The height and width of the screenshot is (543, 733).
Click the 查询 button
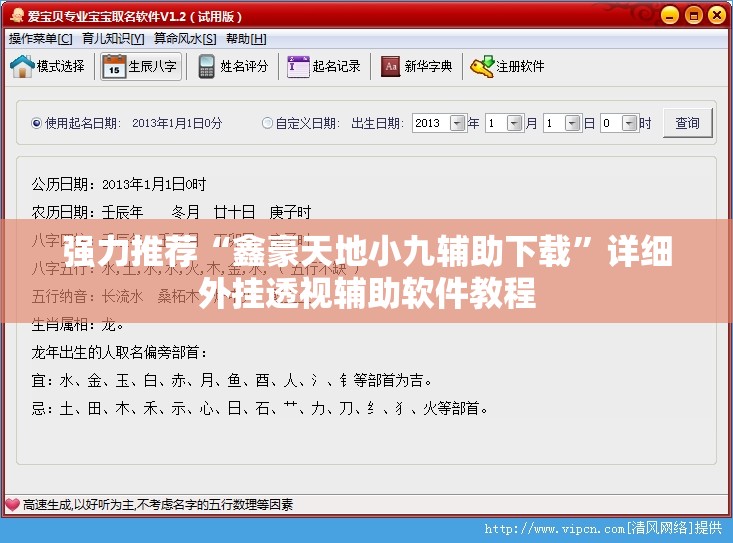click(688, 123)
